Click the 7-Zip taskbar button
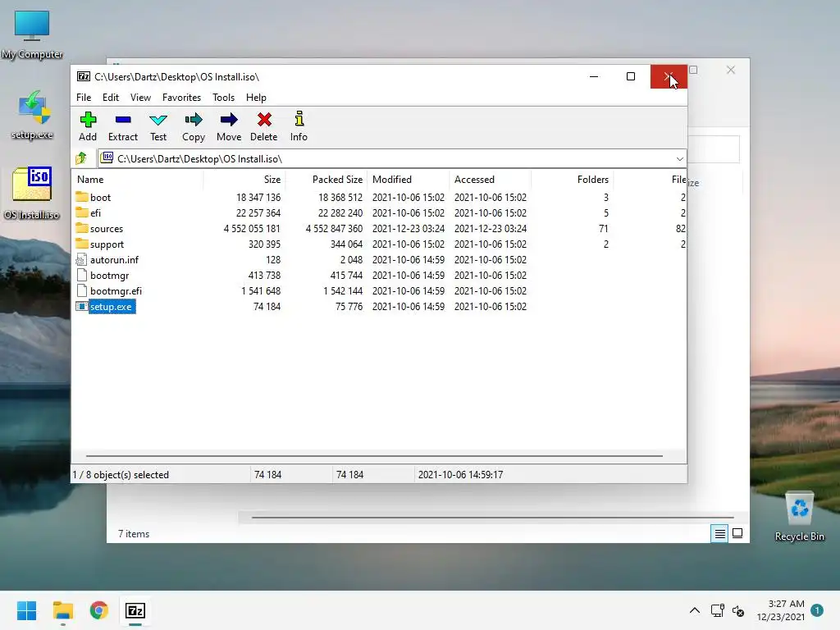The image size is (840, 630). (x=135, y=610)
